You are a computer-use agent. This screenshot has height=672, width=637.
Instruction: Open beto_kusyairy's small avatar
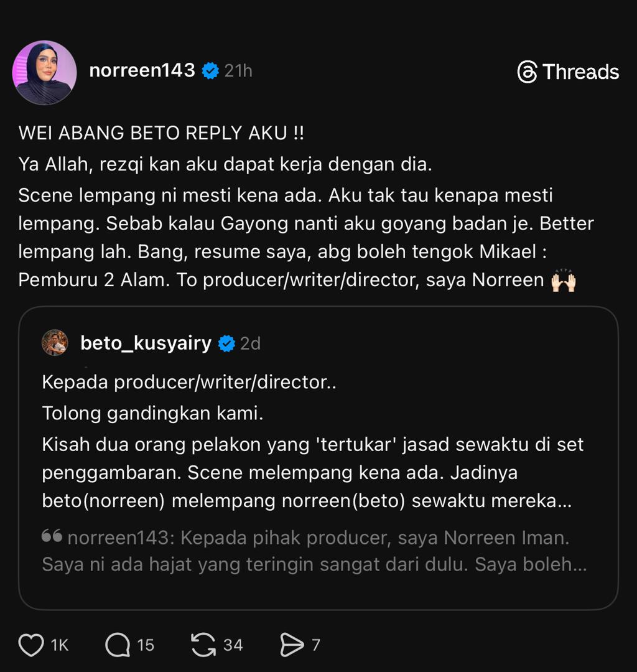tap(55, 343)
